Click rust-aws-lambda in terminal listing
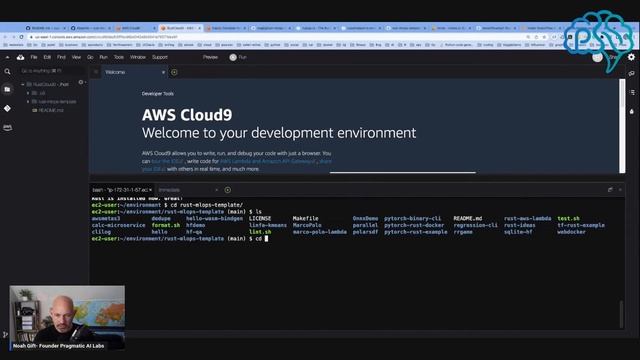Image resolution: width=640 pixels, height=360 pixels. click(x=527, y=218)
